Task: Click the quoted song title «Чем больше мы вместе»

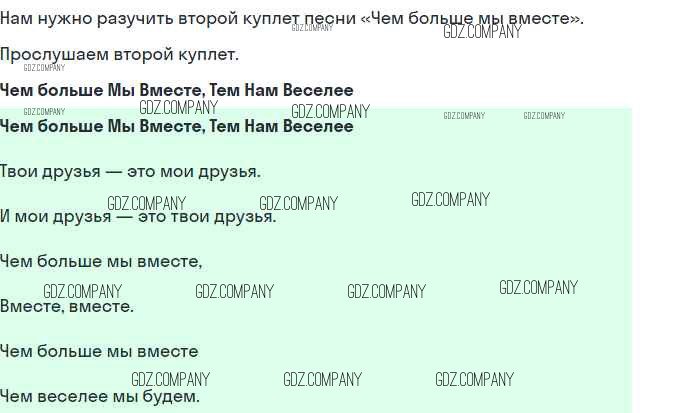Action: pos(476,19)
